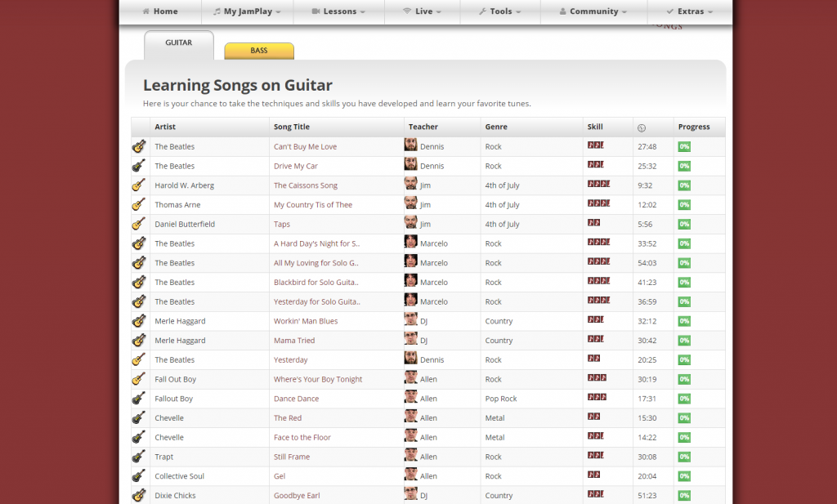The height and width of the screenshot is (504, 837).
Task: Click DJ avatar in Workin' Man Blues row
Action: (410, 319)
